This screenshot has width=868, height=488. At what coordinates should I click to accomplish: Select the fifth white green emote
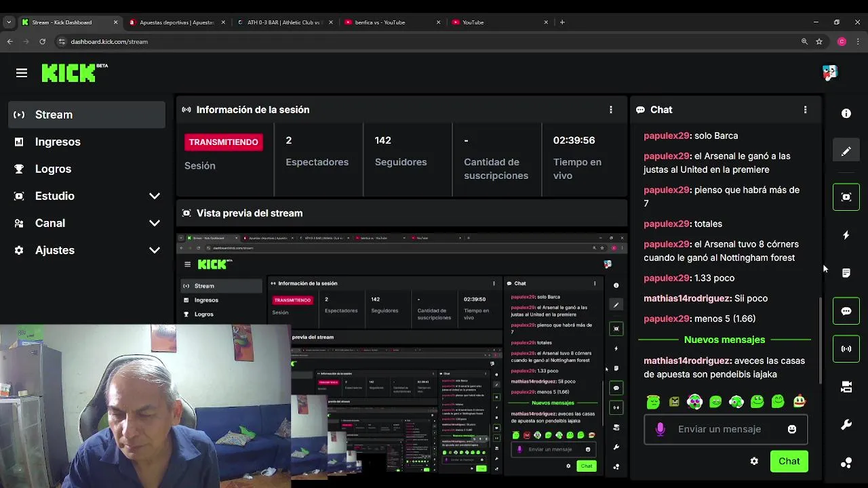click(736, 402)
